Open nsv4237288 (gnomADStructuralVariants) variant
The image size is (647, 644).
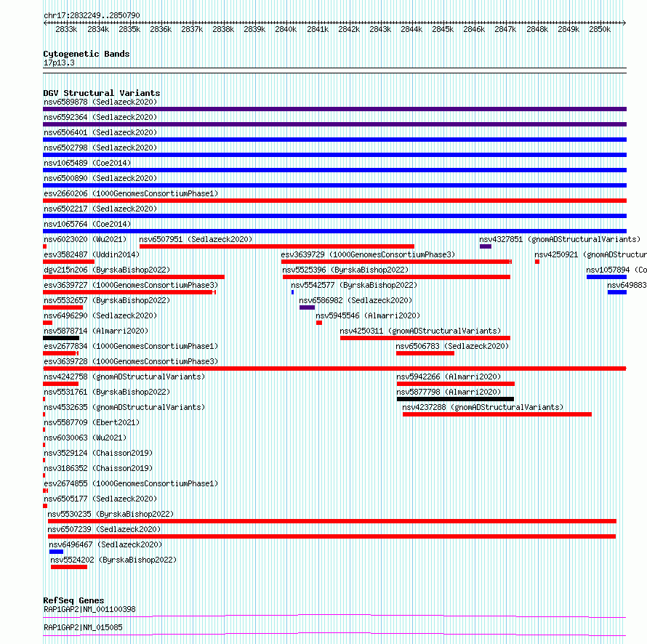pyautogui.click(x=483, y=407)
